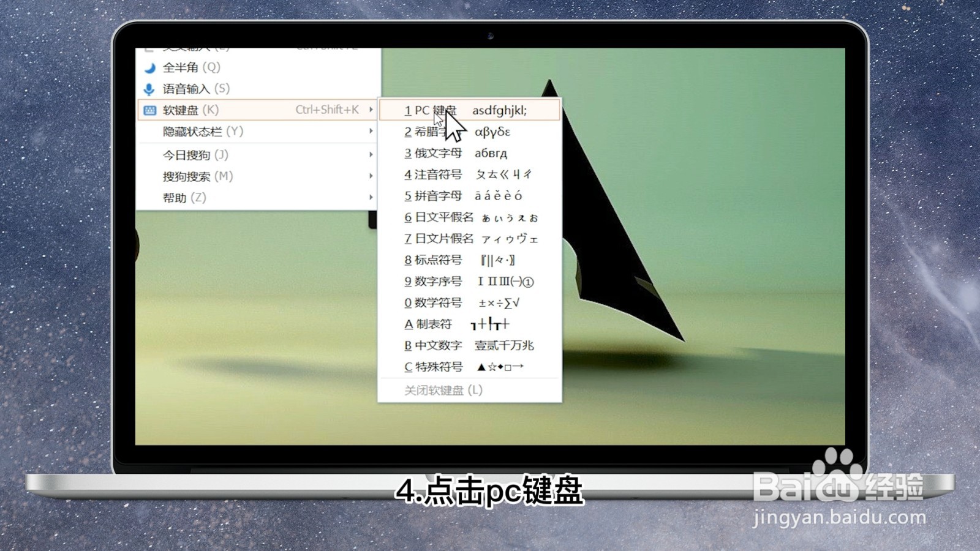
Task: Expand the 今日搜狗 submenu arrow
Action: click(x=371, y=155)
